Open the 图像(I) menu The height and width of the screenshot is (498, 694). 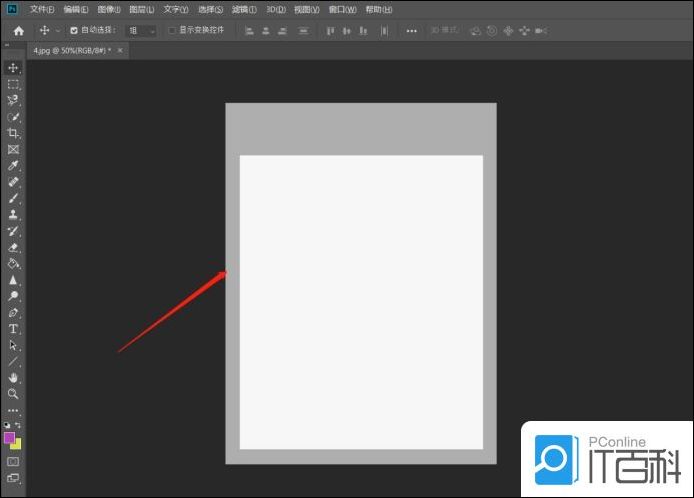(x=109, y=9)
